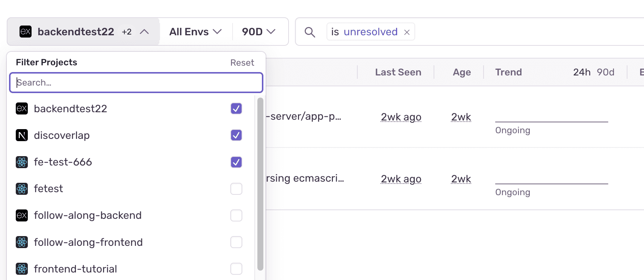Image resolution: width=644 pixels, height=280 pixels.
Task: Click the React icon next to follow-along-frontend
Action: click(22, 242)
